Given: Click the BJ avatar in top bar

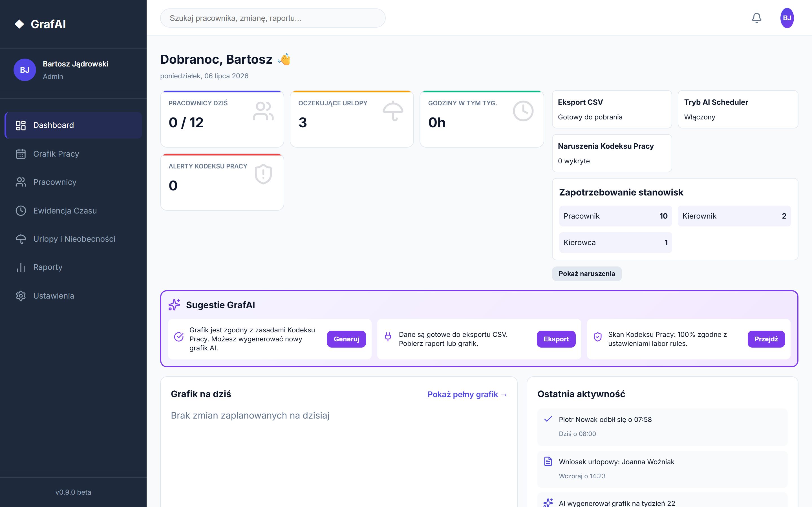Looking at the screenshot, I should pos(787,18).
